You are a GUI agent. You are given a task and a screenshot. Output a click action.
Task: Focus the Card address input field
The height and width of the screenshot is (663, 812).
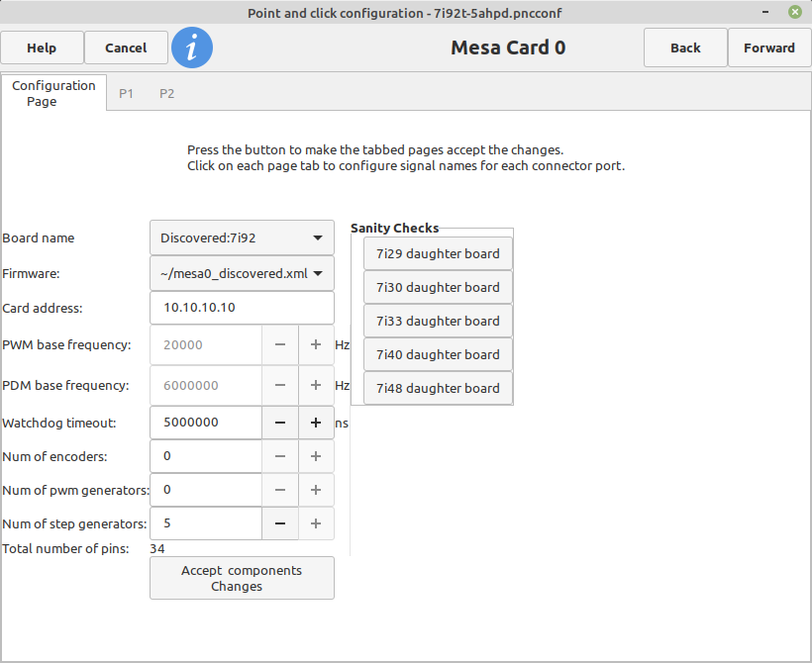(x=242, y=308)
